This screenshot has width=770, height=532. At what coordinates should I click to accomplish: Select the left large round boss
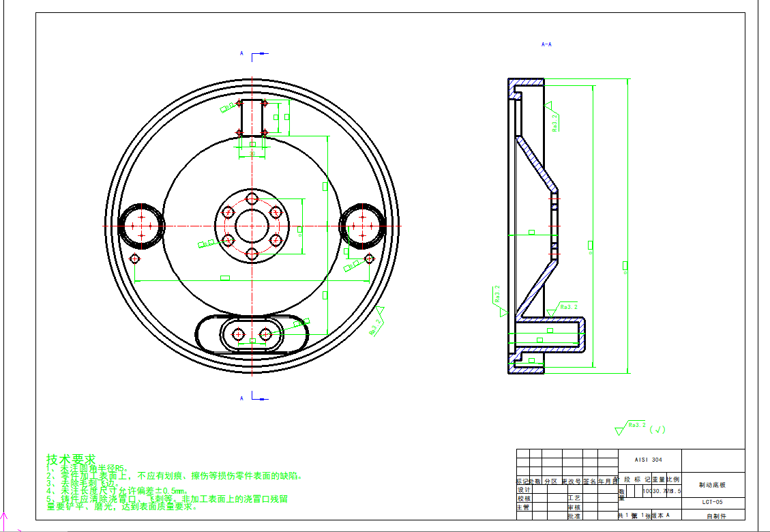tap(141, 224)
